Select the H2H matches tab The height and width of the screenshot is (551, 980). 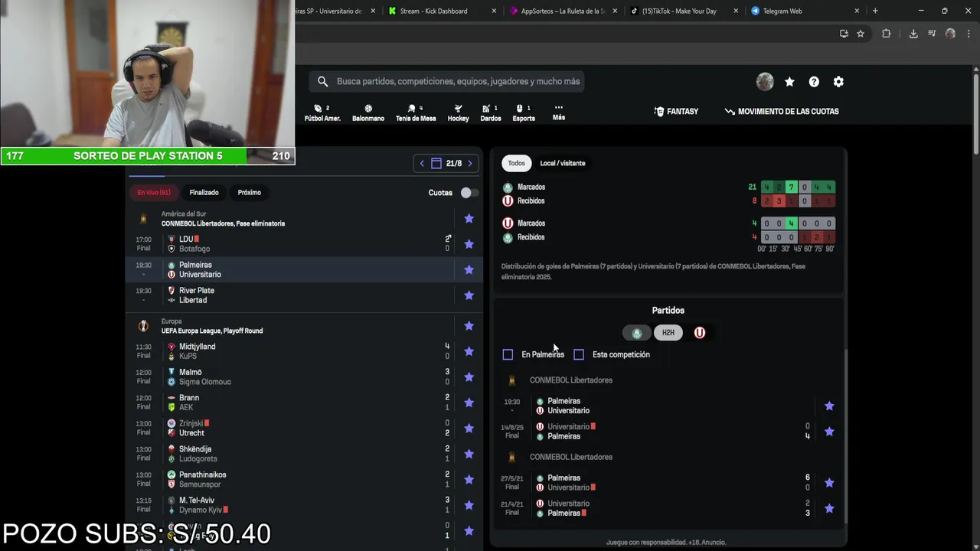click(x=668, y=333)
